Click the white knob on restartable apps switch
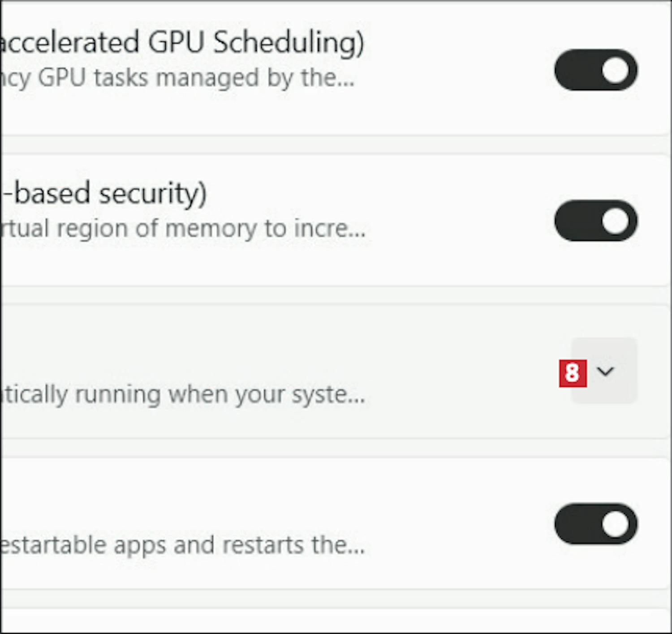The image size is (672, 634). [615, 524]
